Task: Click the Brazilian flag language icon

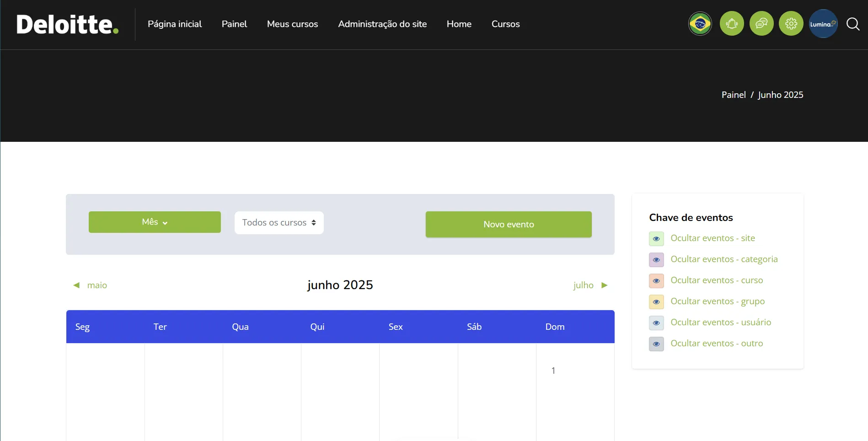Action: pyautogui.click(x=700, y=23)
